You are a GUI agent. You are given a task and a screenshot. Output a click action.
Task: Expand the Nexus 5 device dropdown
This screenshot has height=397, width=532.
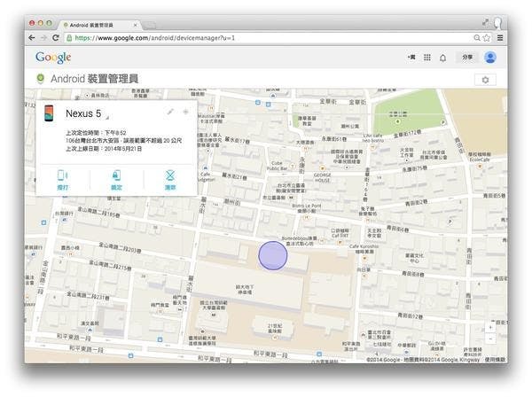(107, 116)
